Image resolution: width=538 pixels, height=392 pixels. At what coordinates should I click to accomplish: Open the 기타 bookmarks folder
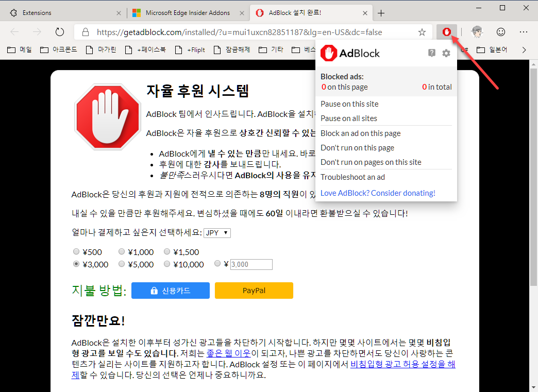click(x=271, y=50)
